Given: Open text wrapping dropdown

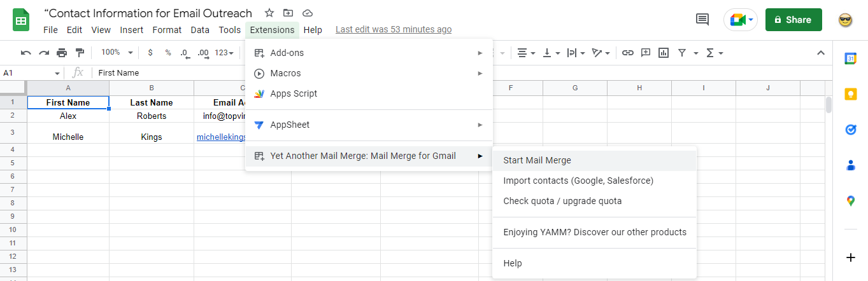Looking at the screenshot, I should 576,53.
